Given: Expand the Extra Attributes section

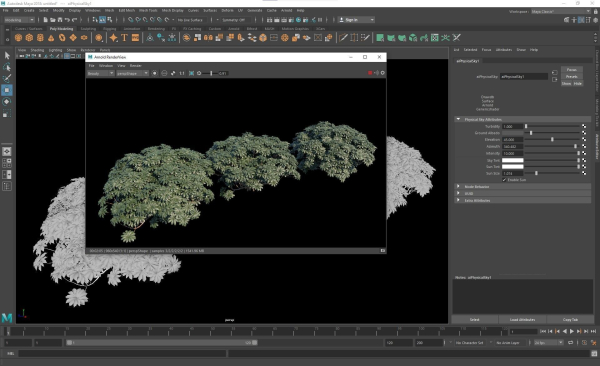Looking at the screenshot, I should coord(523,200).
